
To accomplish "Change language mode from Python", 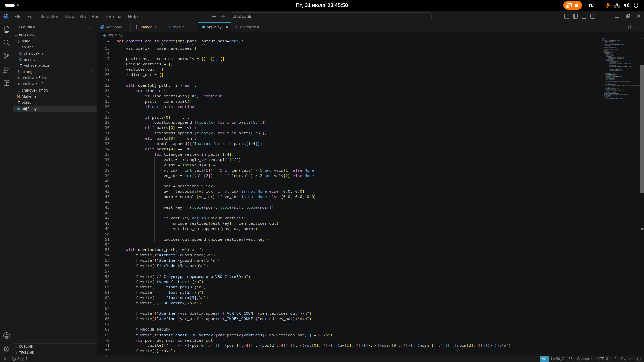I will tap(626, 359).
